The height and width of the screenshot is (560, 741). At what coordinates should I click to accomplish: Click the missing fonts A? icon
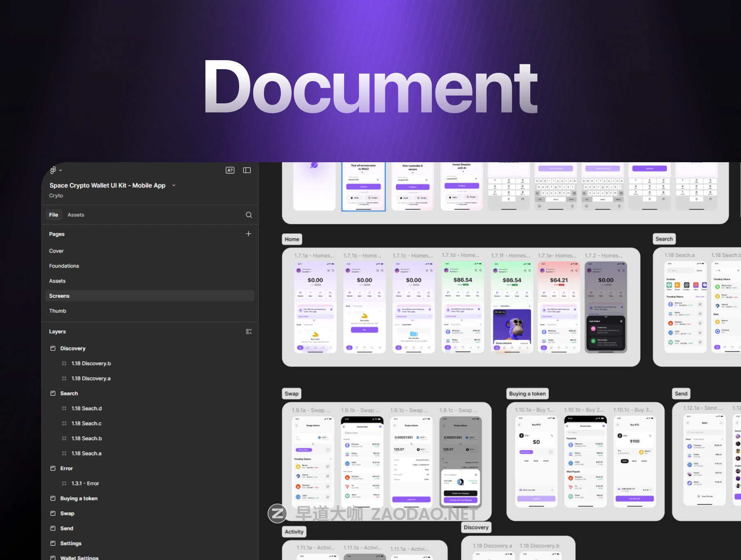(x=230, y=170)
